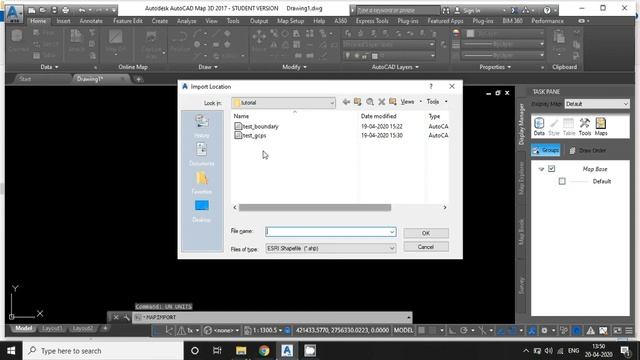
Task: Open the Display Manager vertical tab
Action: [521, 124]
